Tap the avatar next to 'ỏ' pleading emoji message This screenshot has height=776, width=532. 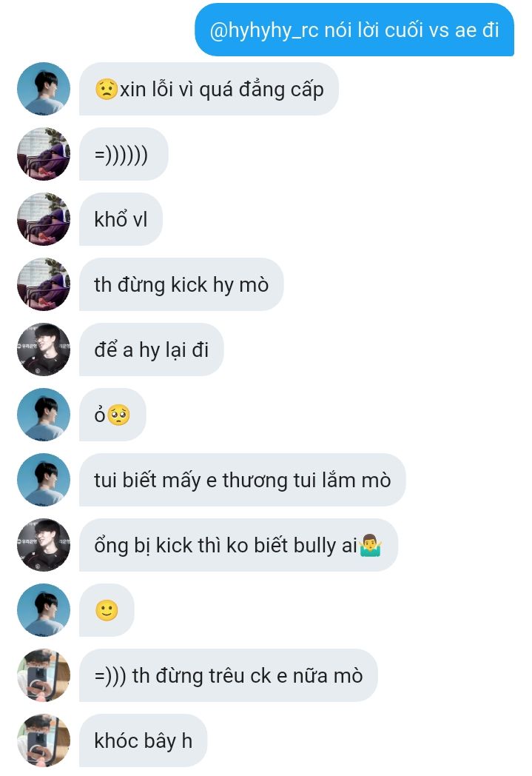tap(44, 415)
